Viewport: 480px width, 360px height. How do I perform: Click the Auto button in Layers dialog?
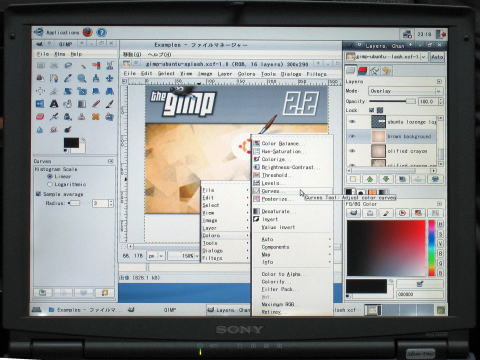click(x=437, y=57)
